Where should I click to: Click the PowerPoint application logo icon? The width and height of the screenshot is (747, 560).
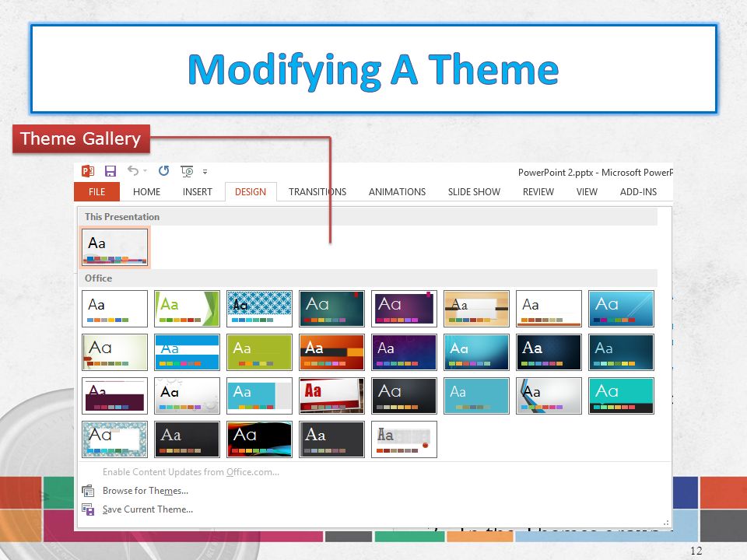pos(88,171)
